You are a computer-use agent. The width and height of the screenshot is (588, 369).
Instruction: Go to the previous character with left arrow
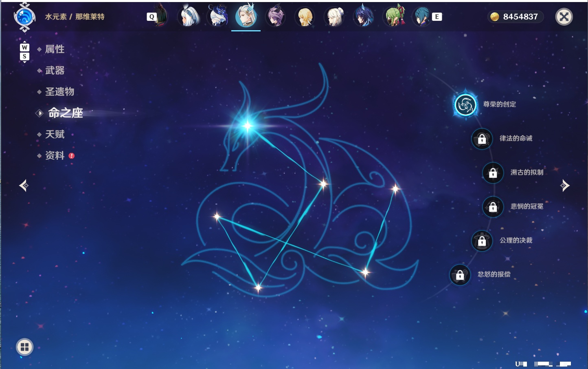pyautogui.click(x=24, y=186)
